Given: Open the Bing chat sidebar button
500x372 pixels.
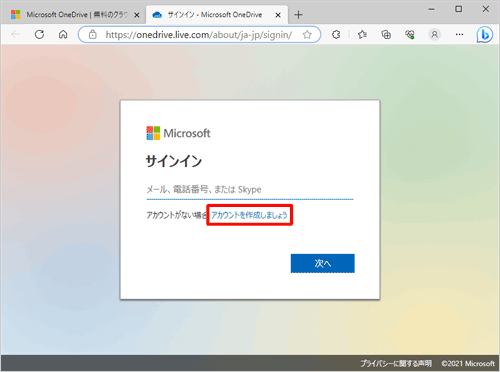Looking at the screenshot, I should click(484, 35).
